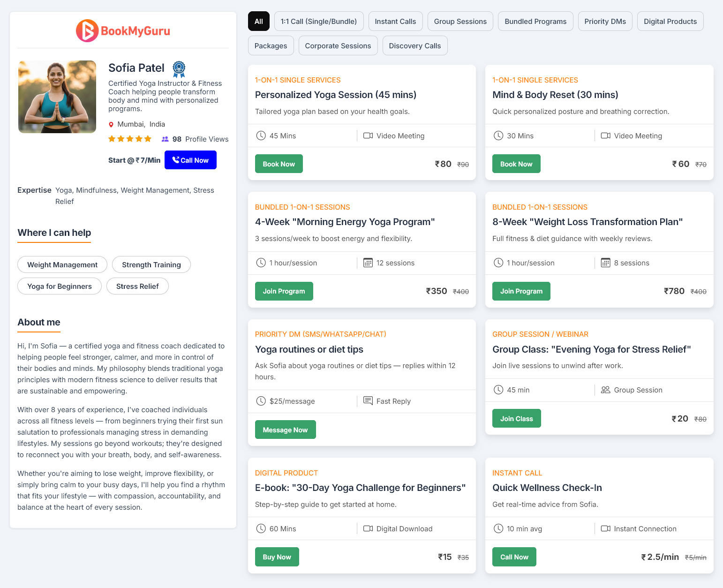Book the Personalized Yoga Session
The height and width of the screenshot is (588, 723).
click(x=279, y=164)
